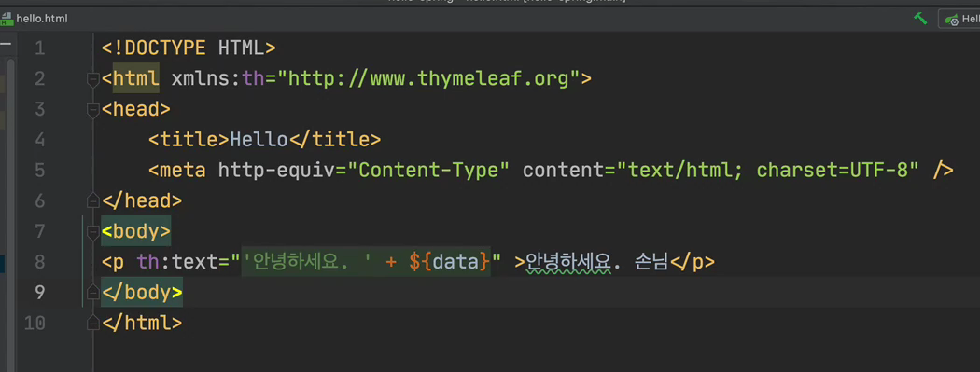Viewport: 980px width, 372px height.
Task: Place the cursor in the <!DOCTYPE HTML> declaration
Action: tap(189, 48)
